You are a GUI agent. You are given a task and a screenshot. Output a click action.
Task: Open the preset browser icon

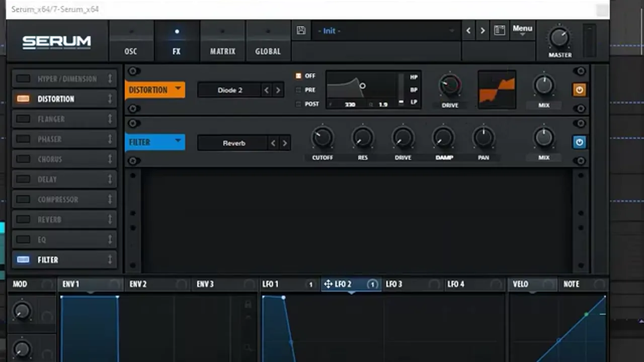[x=499, y=30]
